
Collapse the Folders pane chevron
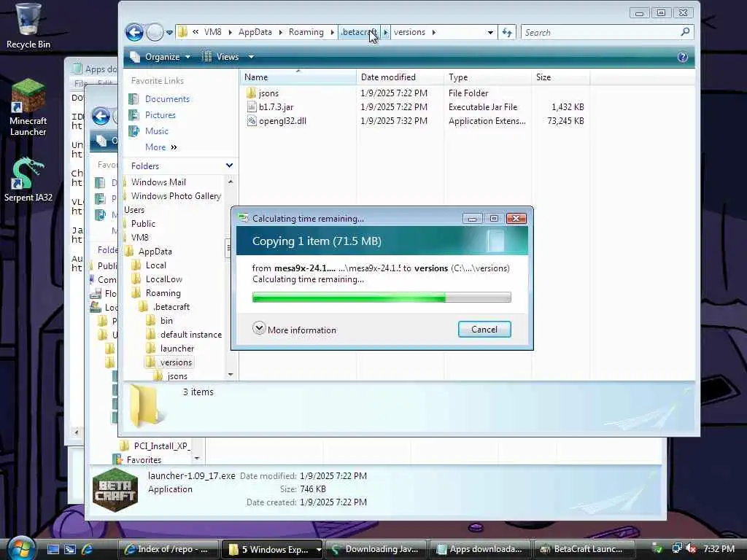click(229, 166)
